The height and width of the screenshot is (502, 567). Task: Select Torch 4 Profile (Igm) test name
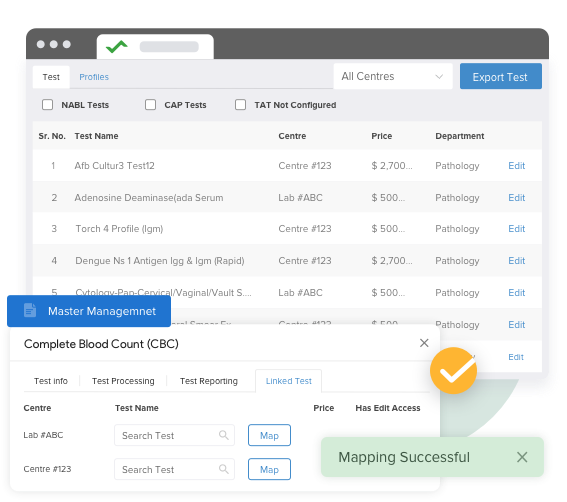tap(119, 229)
